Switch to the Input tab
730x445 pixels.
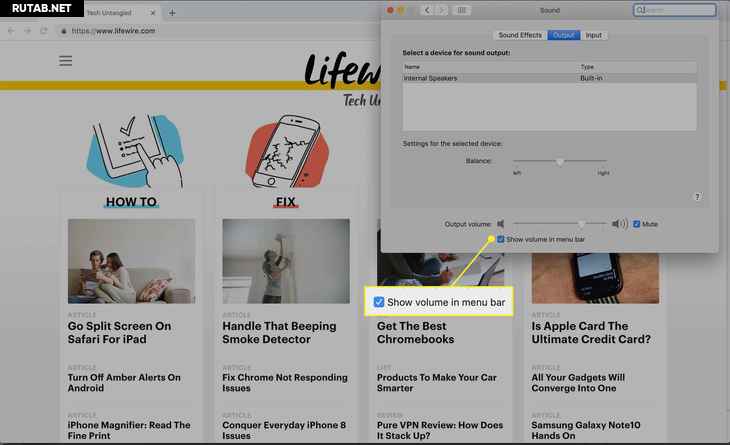pos(594,35)
